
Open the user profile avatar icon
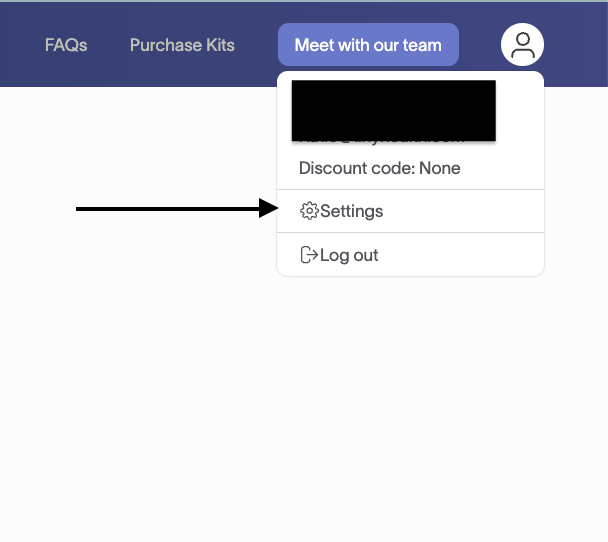(522, 45)
